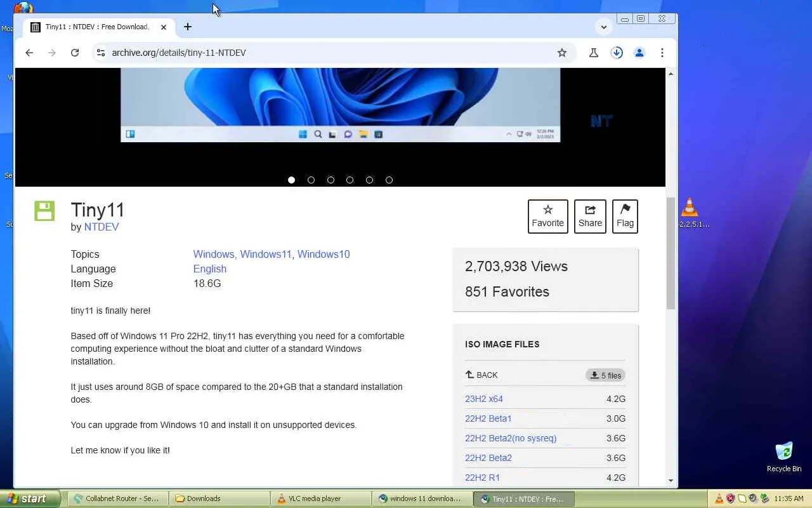The height and width of the screenshot is (508, 812).
Task: Open the Windows topic link
Action: point(214,254)
